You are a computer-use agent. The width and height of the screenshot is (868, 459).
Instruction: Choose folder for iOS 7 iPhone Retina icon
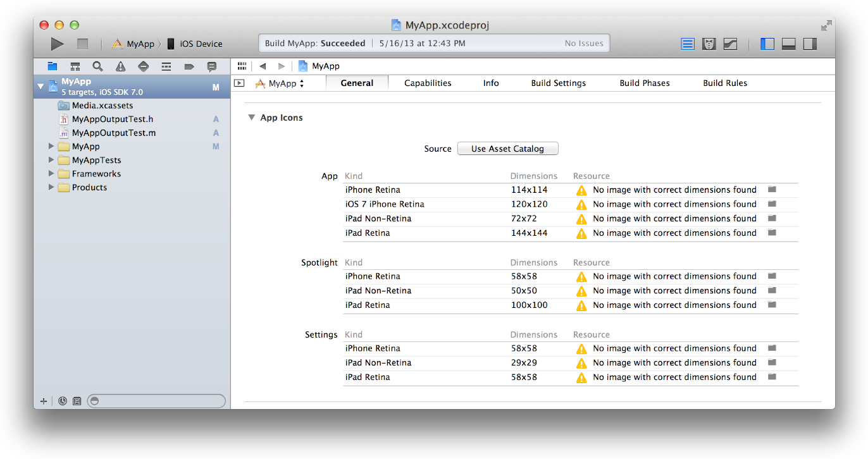tap(772, 204)
